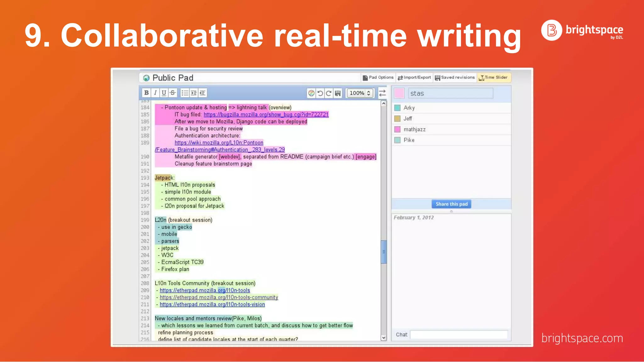Click 'File a bug for security review' line
The height and width of the screenshot is (362, 644).
[x=208, y=129]
